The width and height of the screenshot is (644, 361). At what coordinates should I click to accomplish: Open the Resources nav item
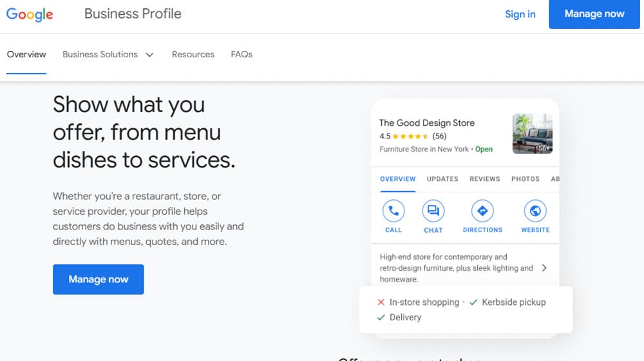coord(193,54)
